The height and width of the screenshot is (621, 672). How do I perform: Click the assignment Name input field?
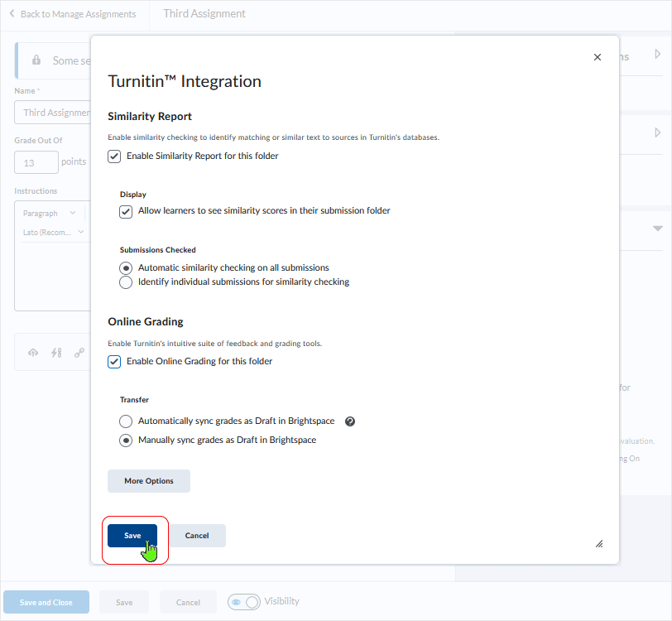pos(53,113)
